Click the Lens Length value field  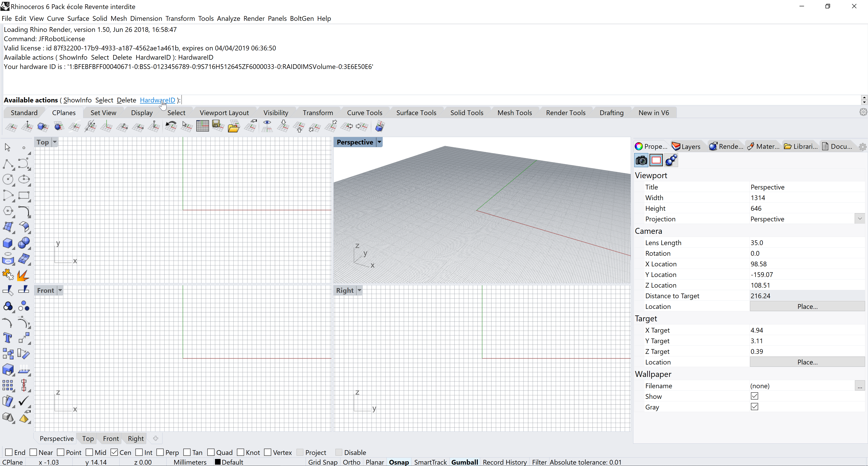[x=807, y=243]
